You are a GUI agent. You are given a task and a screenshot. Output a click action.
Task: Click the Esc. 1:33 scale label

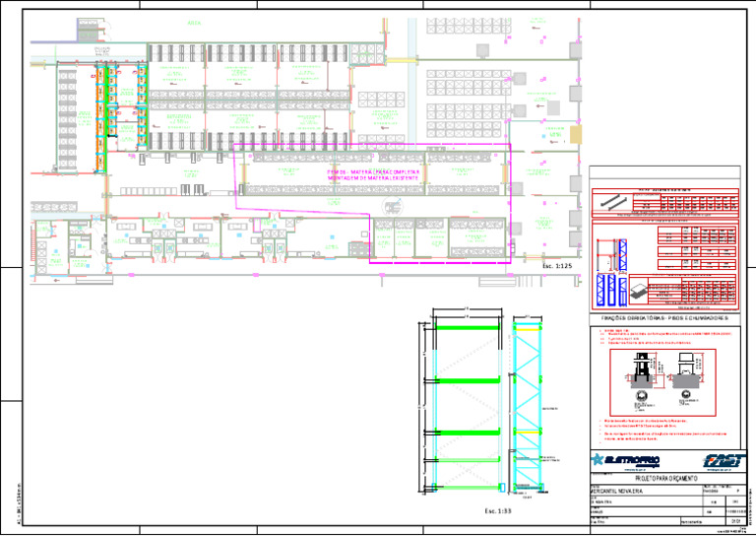pos(498,511)
